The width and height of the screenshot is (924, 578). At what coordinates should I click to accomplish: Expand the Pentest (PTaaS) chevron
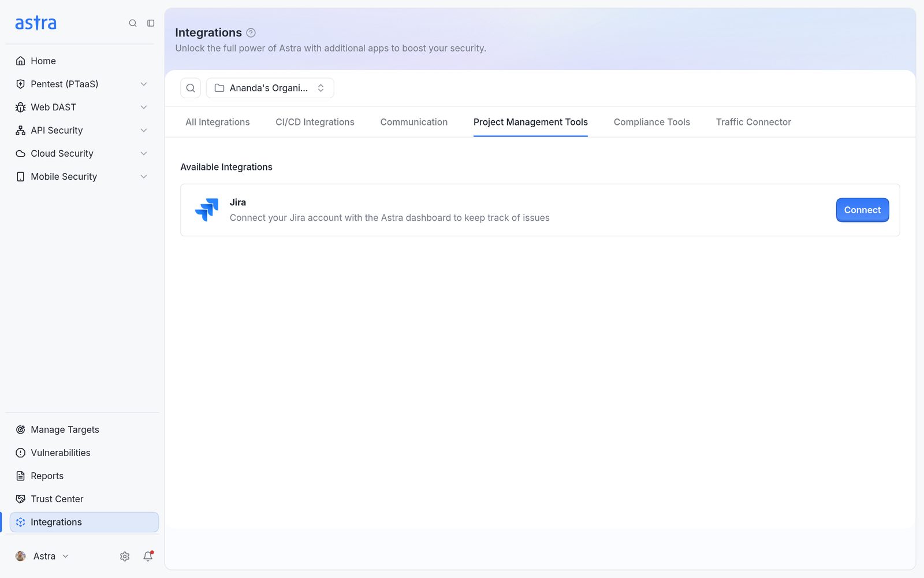[x=144, y=84]
